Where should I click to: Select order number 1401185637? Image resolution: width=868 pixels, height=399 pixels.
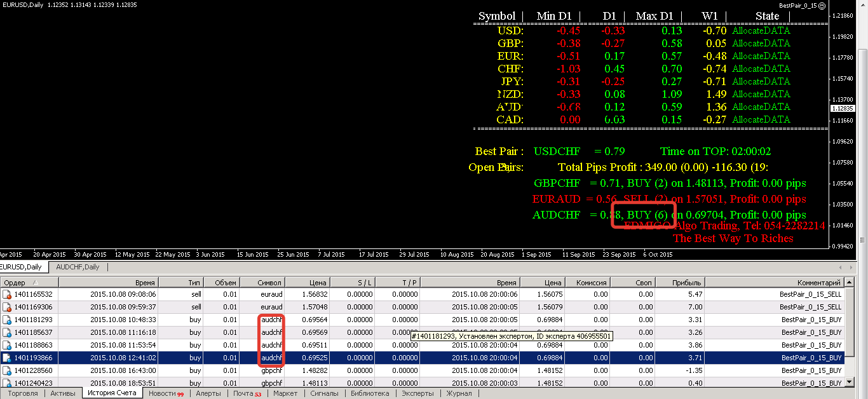pos(33,332)
